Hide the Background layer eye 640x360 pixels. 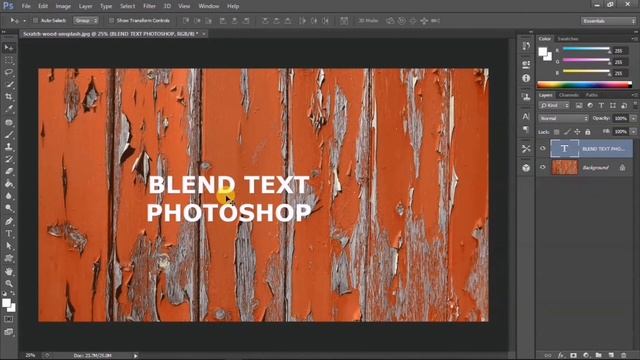(x=542, y=167)
